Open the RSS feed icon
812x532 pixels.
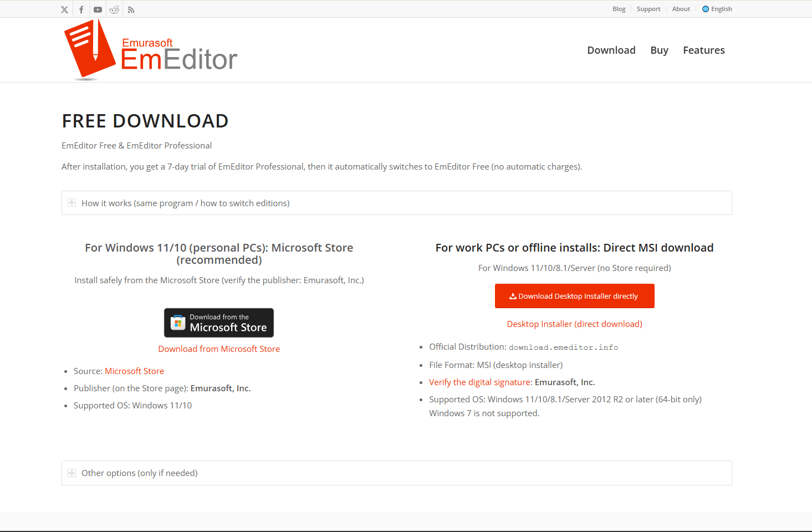131,9
